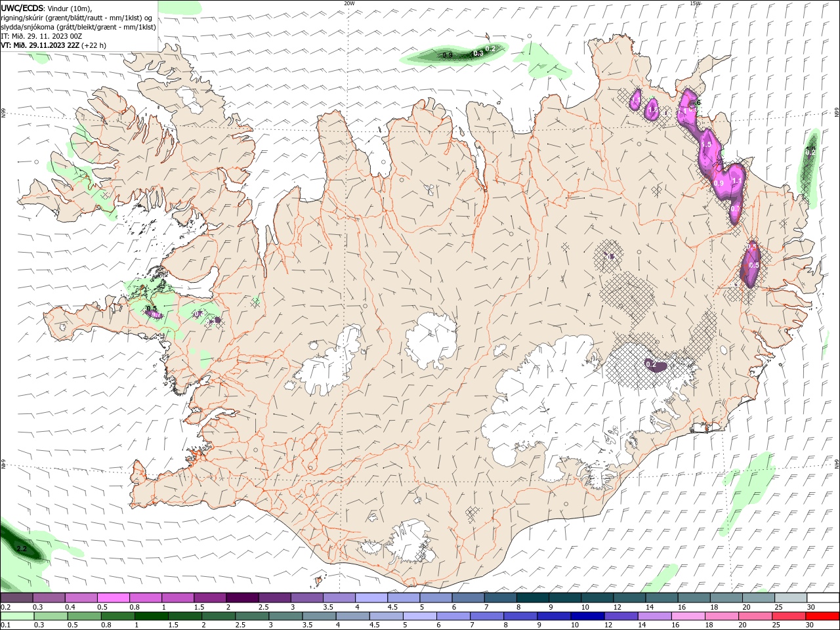This screenshot has width=840, height=630.
Task: Click lower legend deep blue swatch between 10 and 12
Action: [587, 616]
